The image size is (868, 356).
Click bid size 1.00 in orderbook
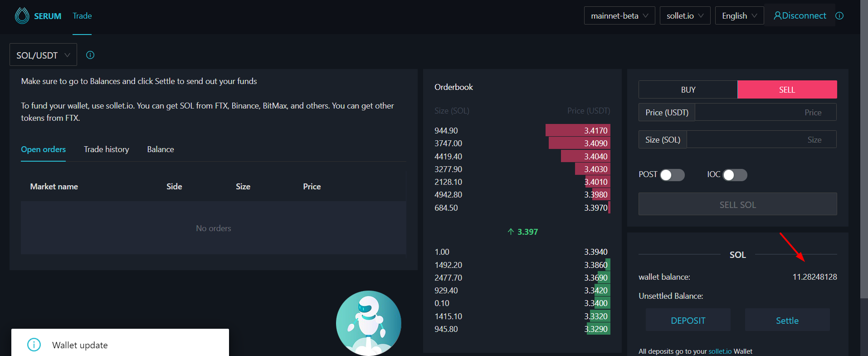442,252
